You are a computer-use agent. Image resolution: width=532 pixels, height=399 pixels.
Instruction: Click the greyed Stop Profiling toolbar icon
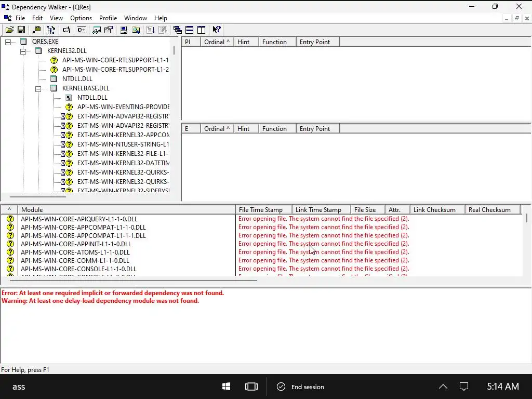[163, 30]
